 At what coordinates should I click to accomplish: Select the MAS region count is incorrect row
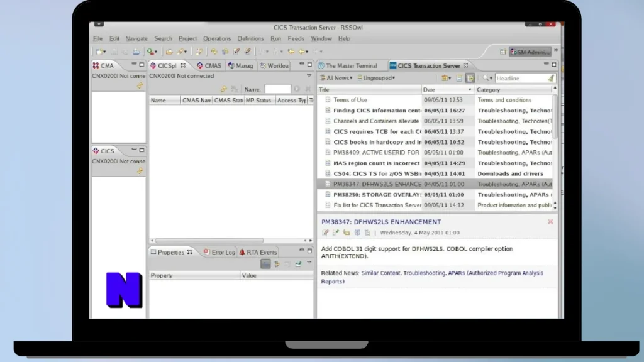tap(435, 163)
